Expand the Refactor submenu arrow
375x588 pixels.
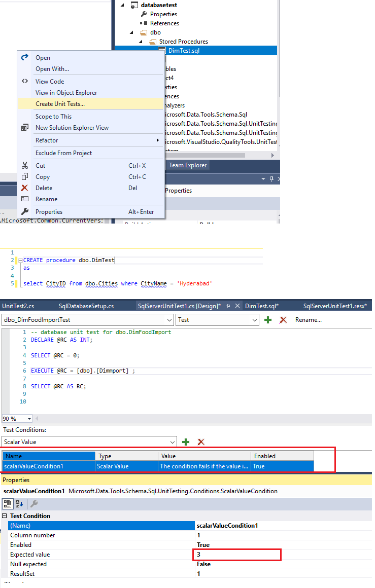(158, 140)
